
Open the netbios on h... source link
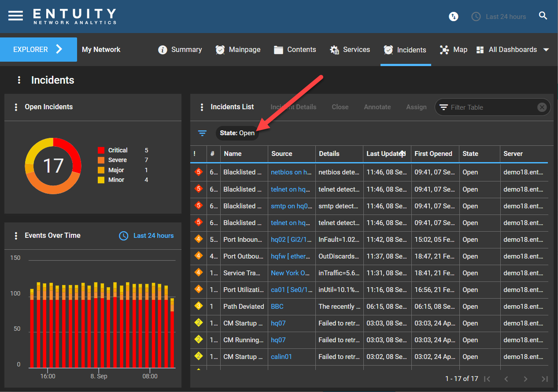point(291,172)
